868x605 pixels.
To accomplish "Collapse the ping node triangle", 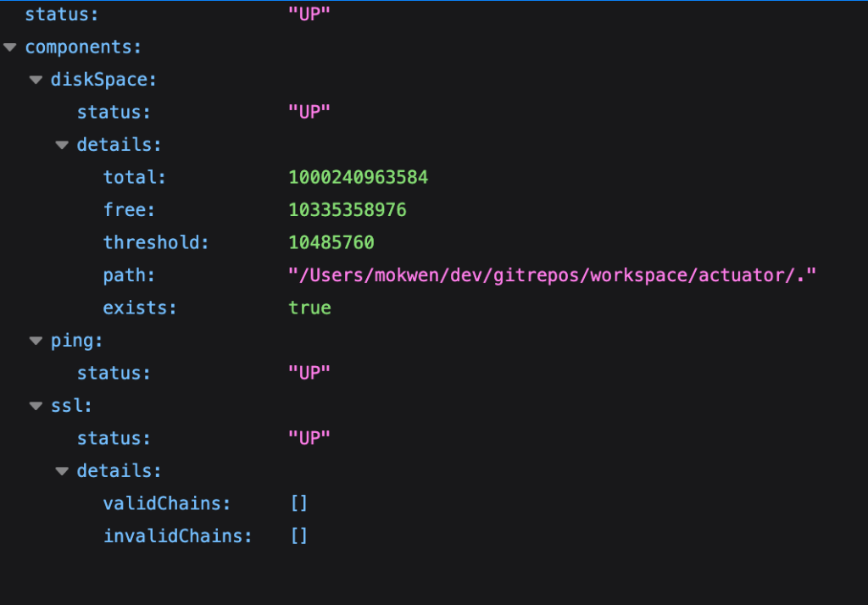I will tap(36, 341).
